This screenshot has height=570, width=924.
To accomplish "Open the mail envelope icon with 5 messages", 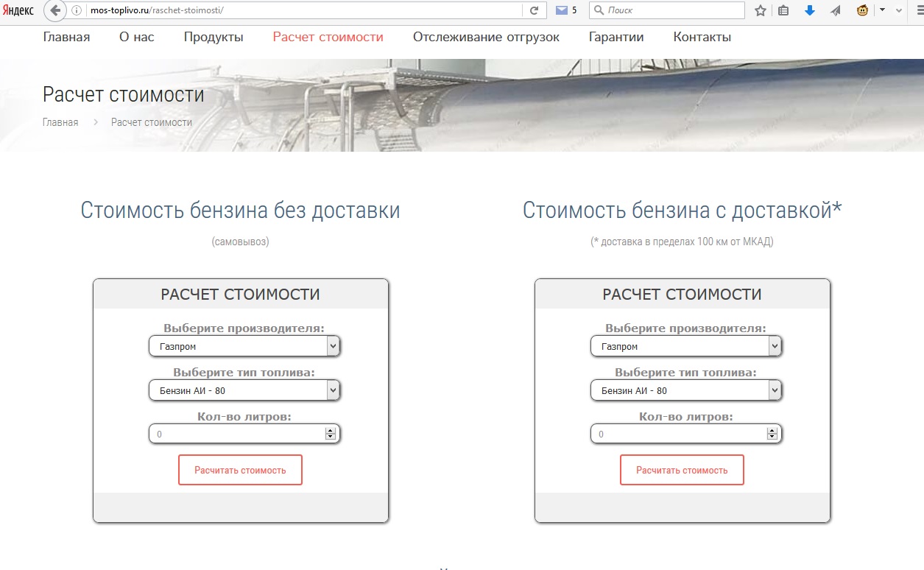I will pos(562,10).
